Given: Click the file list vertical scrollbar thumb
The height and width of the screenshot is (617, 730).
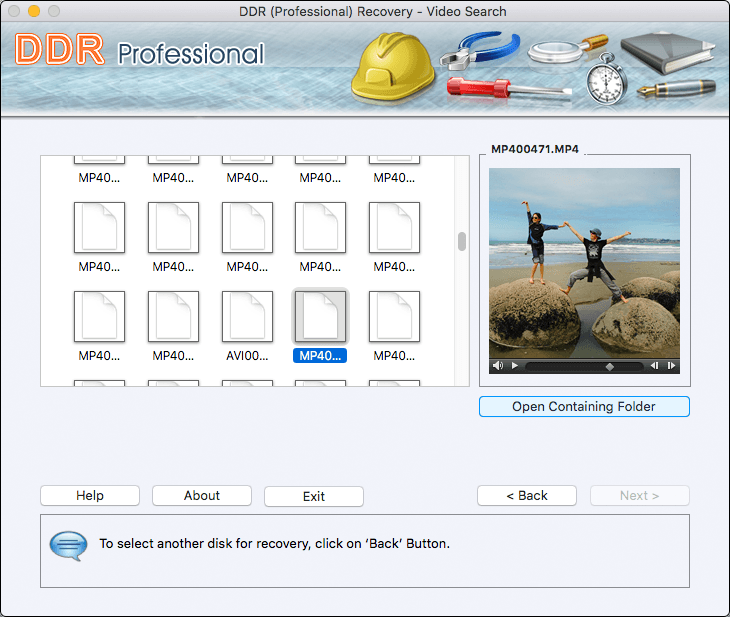Looking at the screenshot, I should (462, 241).
